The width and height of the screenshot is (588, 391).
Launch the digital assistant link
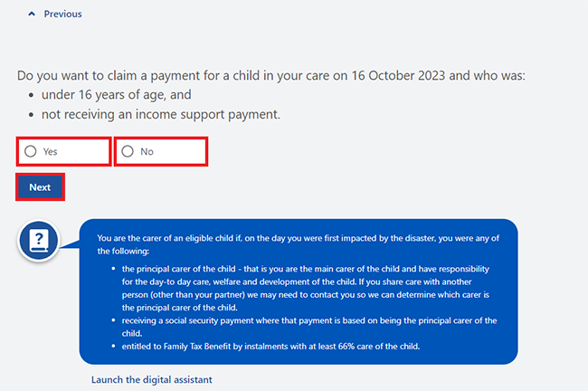click(151, 379)
